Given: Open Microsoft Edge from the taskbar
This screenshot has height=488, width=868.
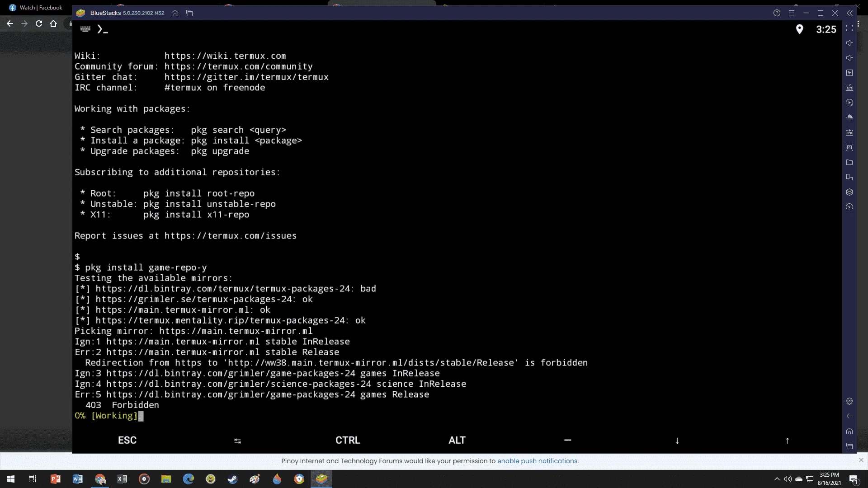Looking at the screenshot, I should [188, 479].
